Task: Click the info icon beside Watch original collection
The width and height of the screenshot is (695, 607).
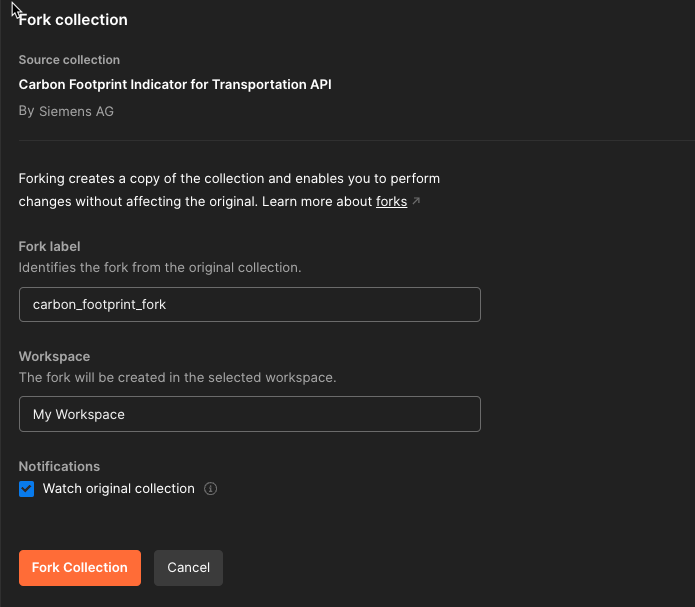Action: [211, 489]
